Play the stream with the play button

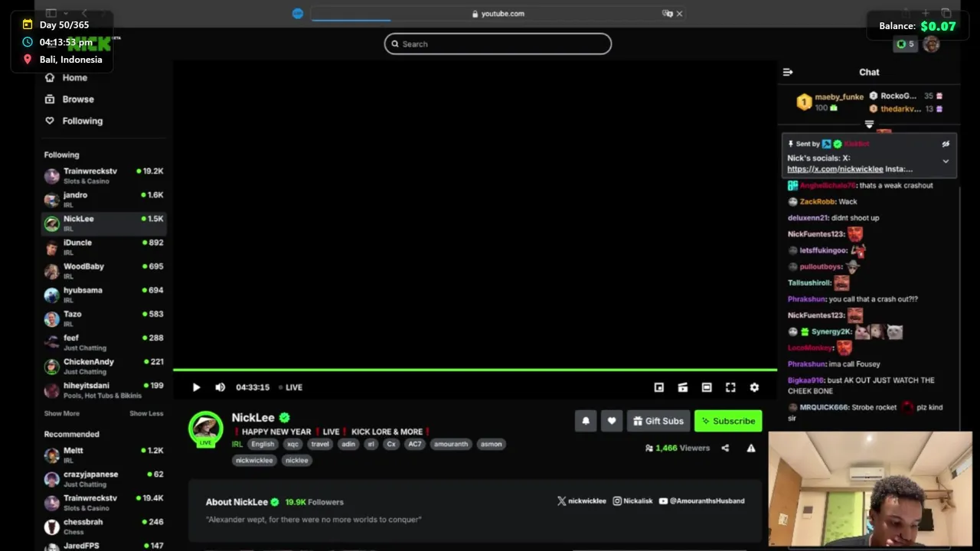pyautogui.click(x=196, y=387)
